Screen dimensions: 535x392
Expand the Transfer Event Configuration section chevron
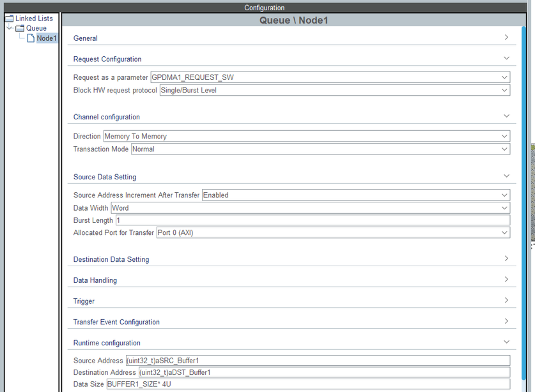pos(506,321)
